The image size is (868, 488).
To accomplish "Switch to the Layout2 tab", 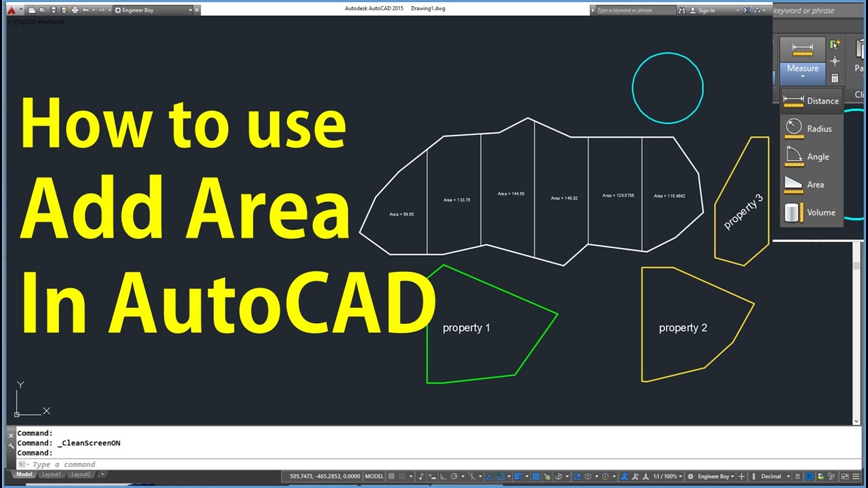I will [81, 474].
